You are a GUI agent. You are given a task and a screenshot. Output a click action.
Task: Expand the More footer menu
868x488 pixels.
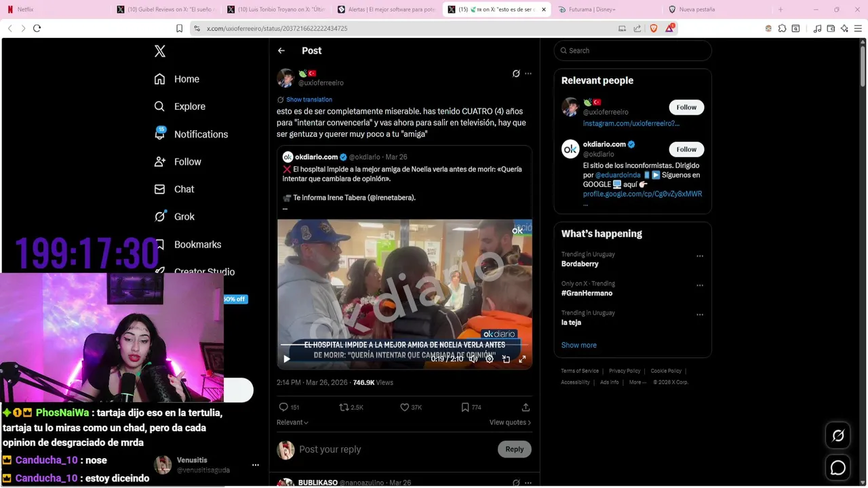point(637,382)
